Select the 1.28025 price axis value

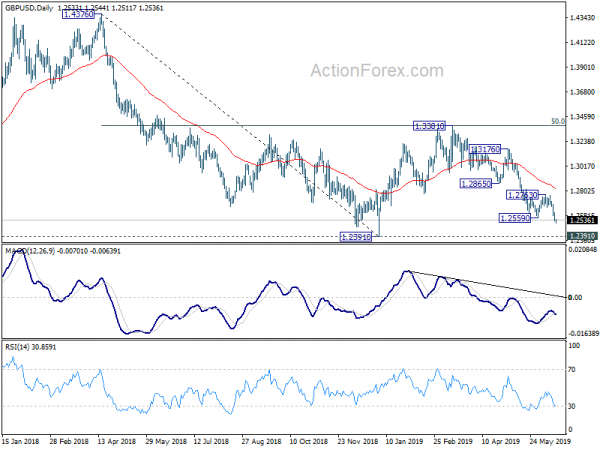582,191
